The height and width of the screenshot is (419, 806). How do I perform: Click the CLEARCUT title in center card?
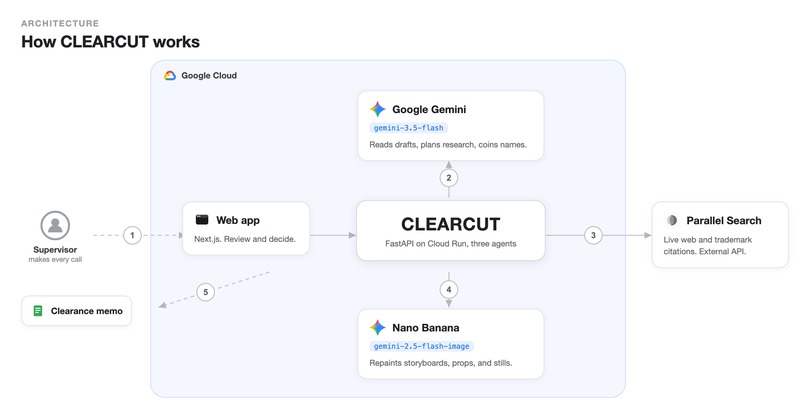(x=451, y=224)
